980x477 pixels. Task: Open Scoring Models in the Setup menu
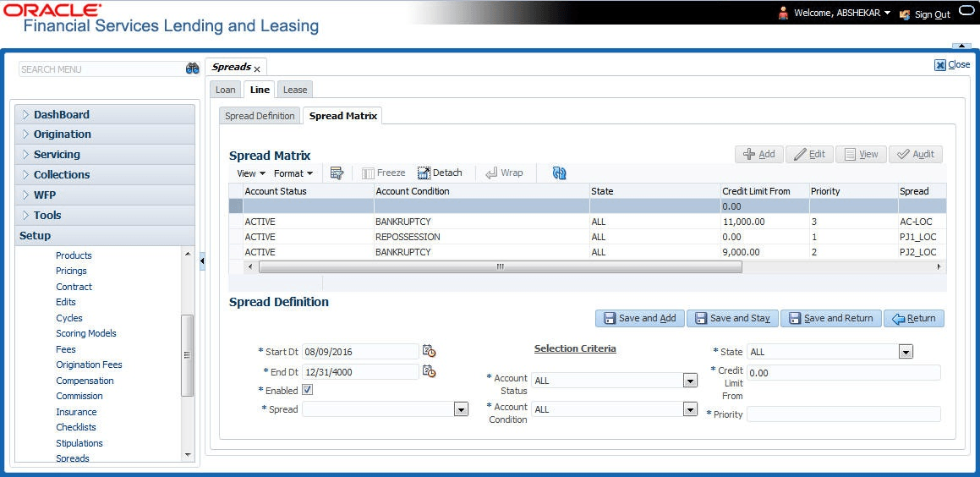86,333
